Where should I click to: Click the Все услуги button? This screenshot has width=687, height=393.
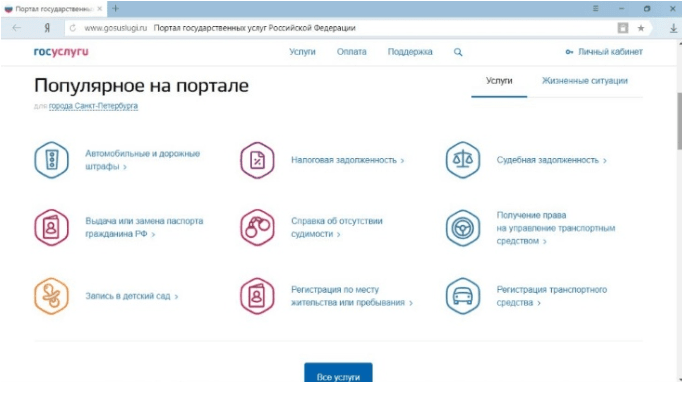[x=338, y=372]
